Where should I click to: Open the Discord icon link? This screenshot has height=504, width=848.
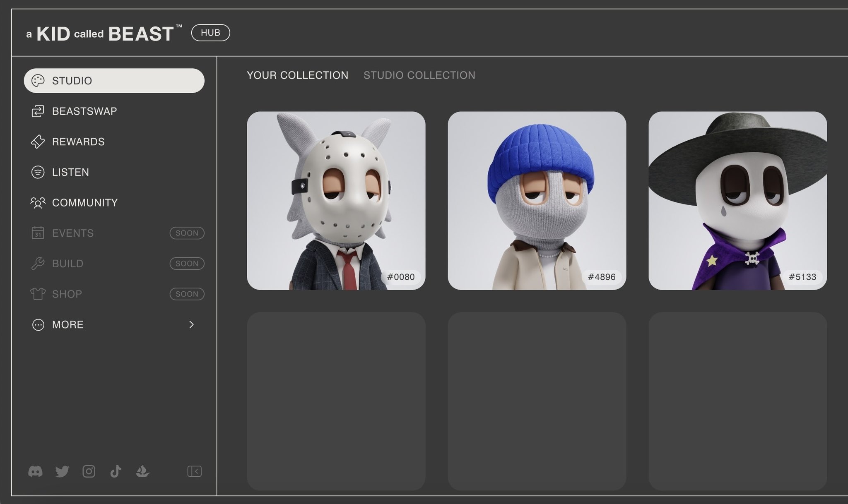tap(35, 471)
